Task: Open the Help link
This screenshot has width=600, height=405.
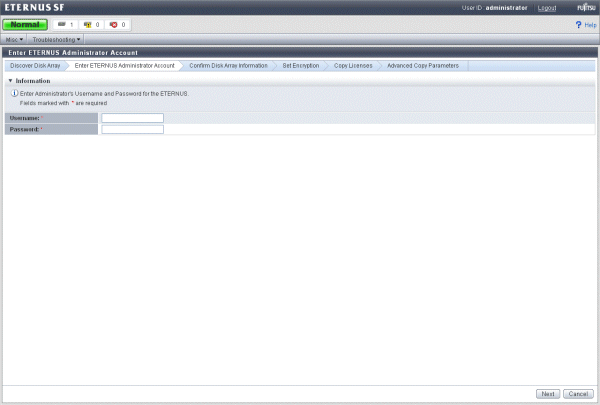Action: click(x=590, y=25)
